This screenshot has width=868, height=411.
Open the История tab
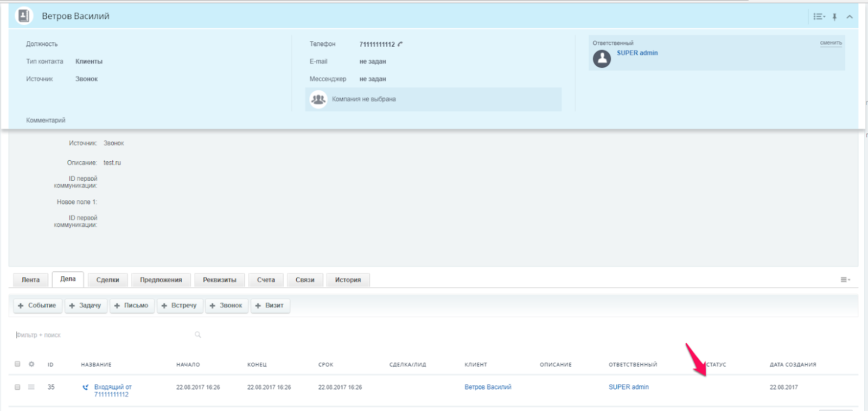(x=348, y=280)
